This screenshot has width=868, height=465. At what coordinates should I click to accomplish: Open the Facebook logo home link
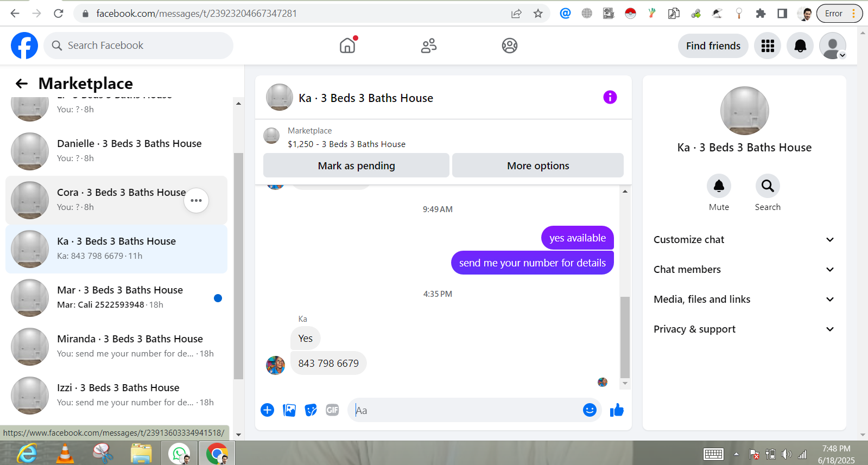pos(24,46)
